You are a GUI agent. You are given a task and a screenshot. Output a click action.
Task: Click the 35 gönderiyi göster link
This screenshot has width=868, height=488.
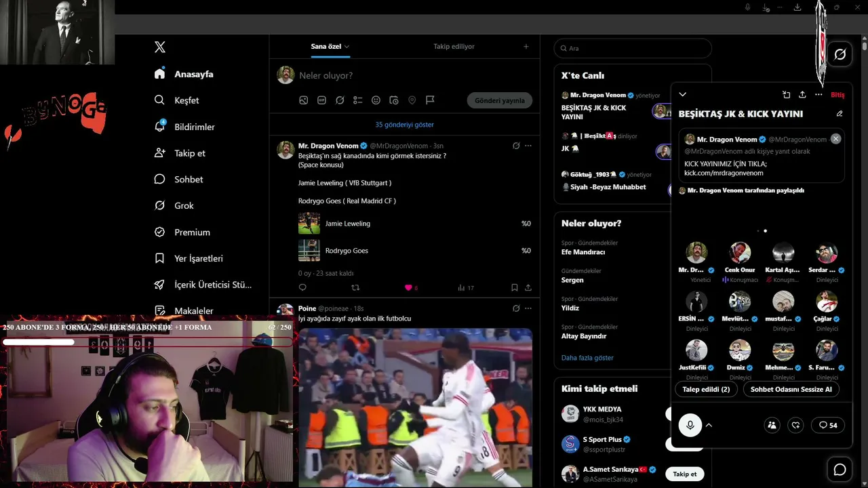click(405, 125)
